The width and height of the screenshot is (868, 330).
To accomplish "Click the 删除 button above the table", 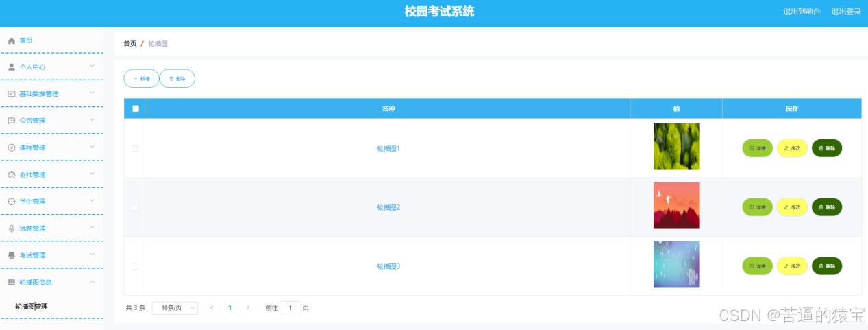I will (x=177, y=79).
